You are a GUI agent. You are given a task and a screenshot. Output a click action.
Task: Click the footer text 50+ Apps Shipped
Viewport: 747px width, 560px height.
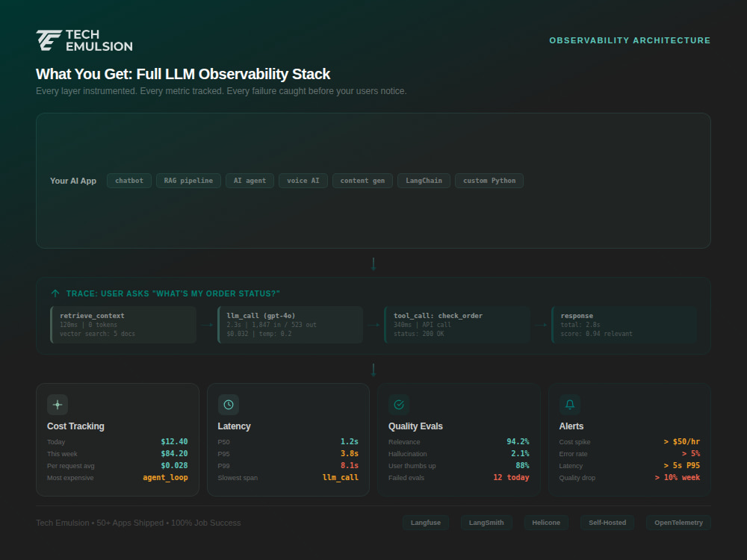(130, 523)
